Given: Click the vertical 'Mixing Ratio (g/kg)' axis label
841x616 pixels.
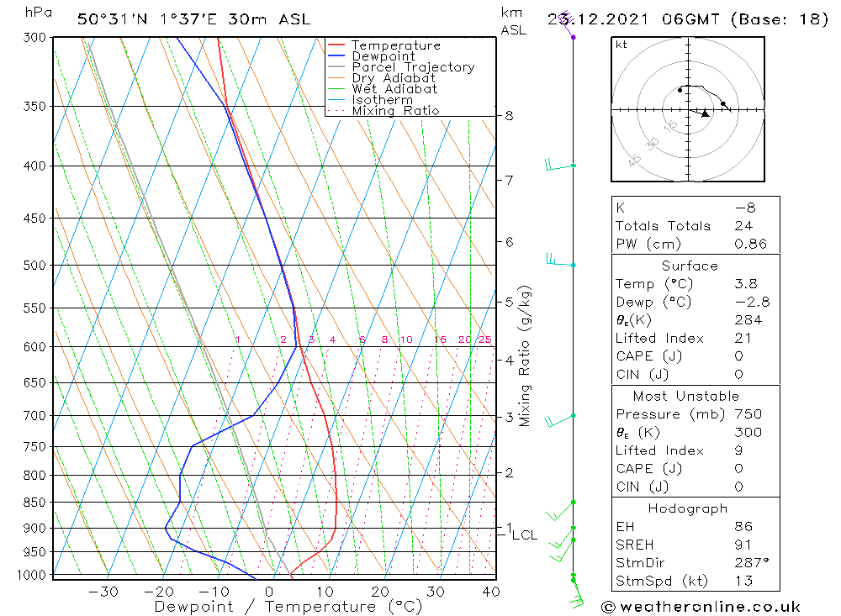Looking at the screenshot, I should coord(525,356).
